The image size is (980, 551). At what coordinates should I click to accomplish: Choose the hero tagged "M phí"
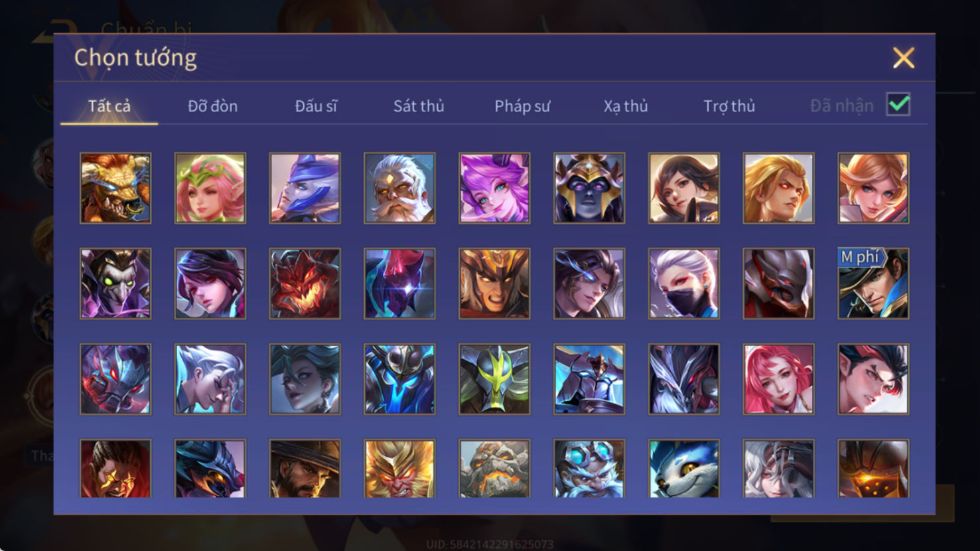873,283
